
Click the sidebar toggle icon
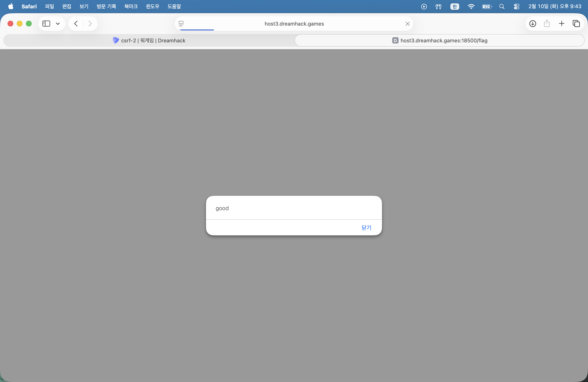pyautogui.click(x=46, y=24)
